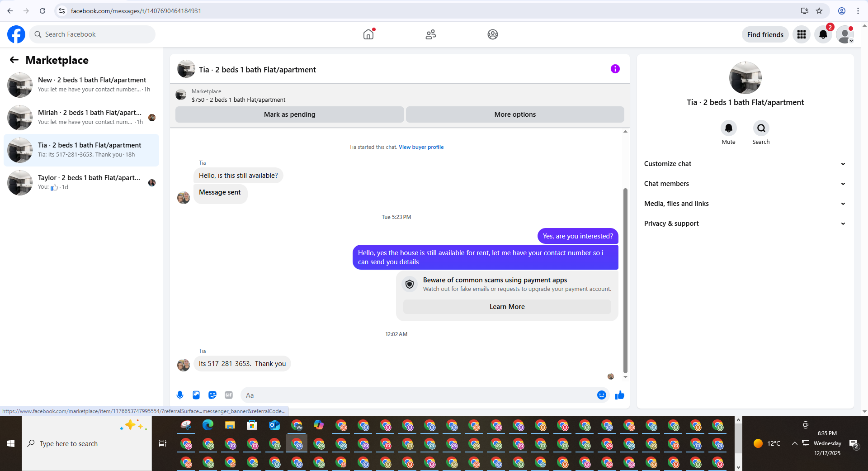The image size is (868, 471).
Task: Attach a photo file icon
Action: [196, 395]
